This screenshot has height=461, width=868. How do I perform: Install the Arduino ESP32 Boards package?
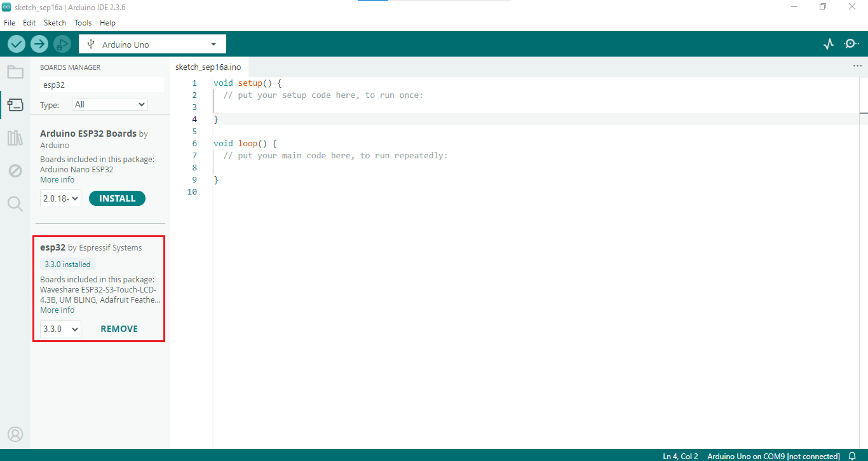pos(117,198)
